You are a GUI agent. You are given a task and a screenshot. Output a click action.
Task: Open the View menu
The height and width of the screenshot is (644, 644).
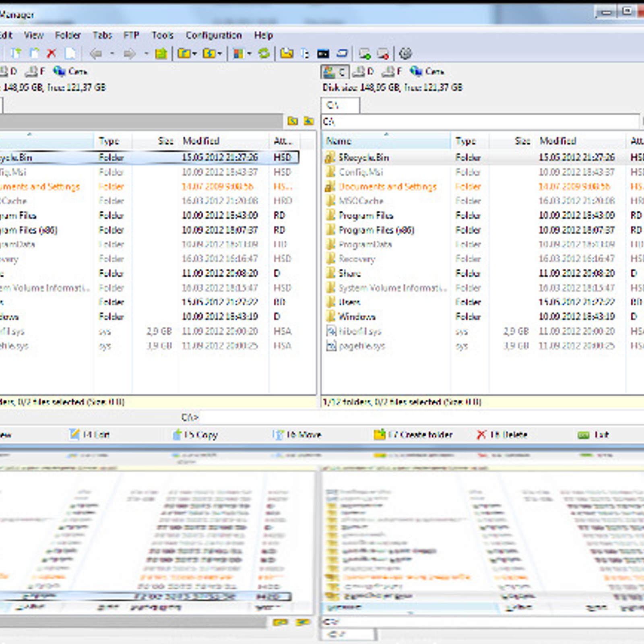pos(33,35)
